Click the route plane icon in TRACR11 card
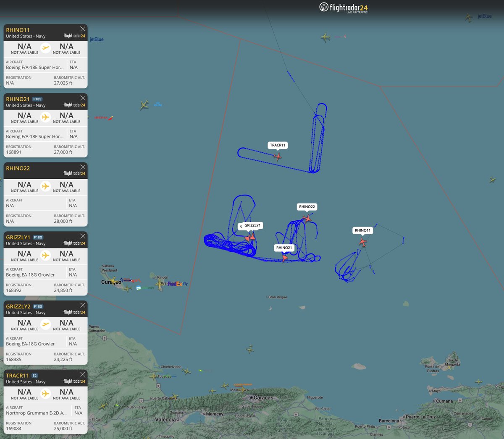This screenshot has width=504, height=439. (x=45, y=393)
